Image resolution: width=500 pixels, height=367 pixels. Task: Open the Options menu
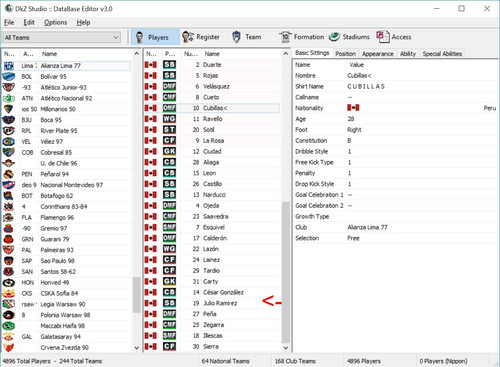point(55,22)
